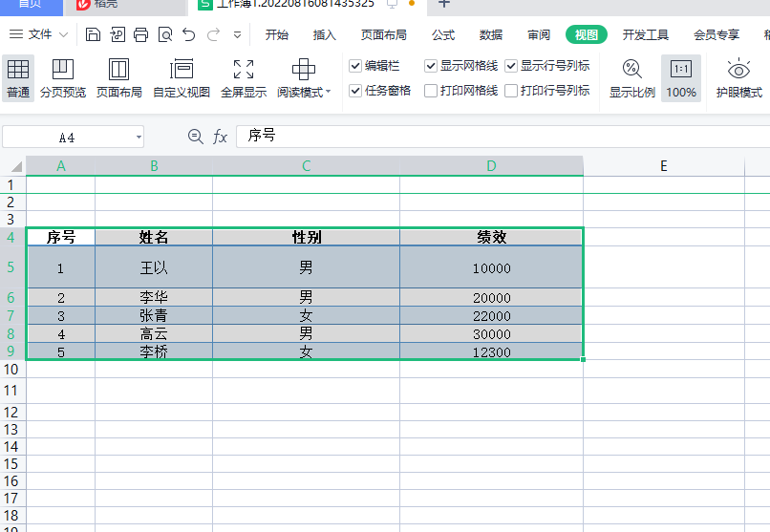The image size is (770, 532).
Task: Expand the Name Box dropdown arrow
Action: [x=139, y=138]
